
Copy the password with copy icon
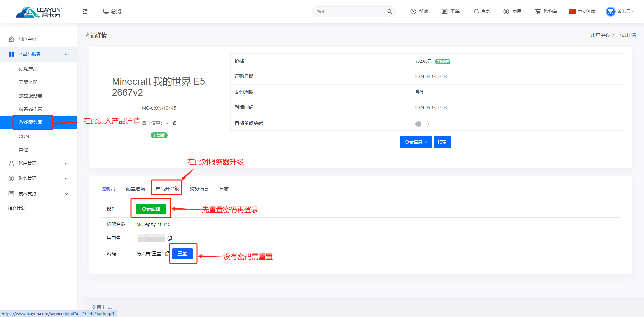click(x=167, y=254)
